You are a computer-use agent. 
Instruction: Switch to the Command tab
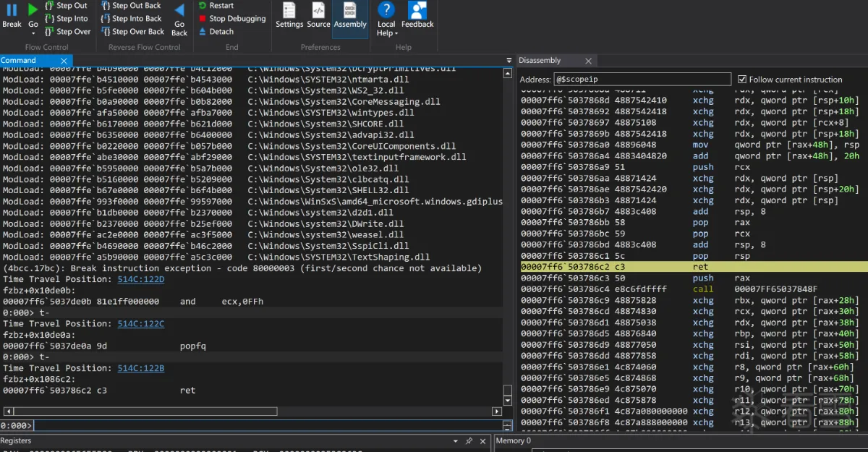[x=19, y=61]
